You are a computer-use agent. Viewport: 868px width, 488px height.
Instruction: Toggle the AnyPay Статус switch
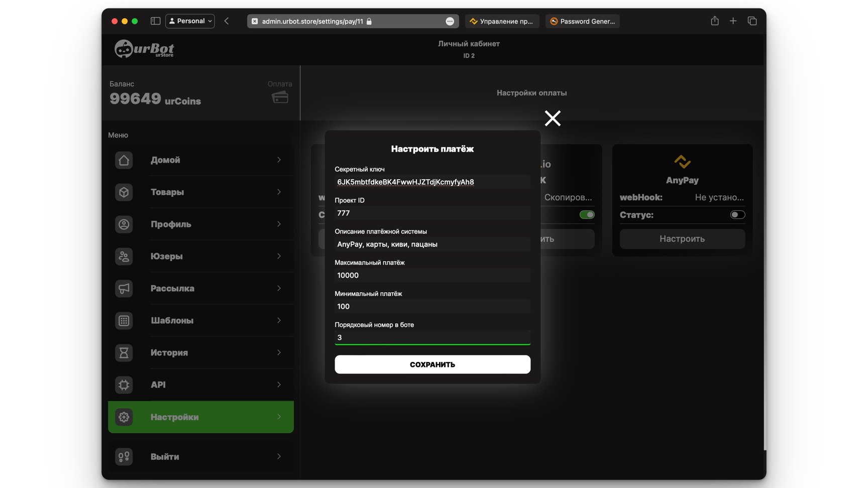point(737,215)
